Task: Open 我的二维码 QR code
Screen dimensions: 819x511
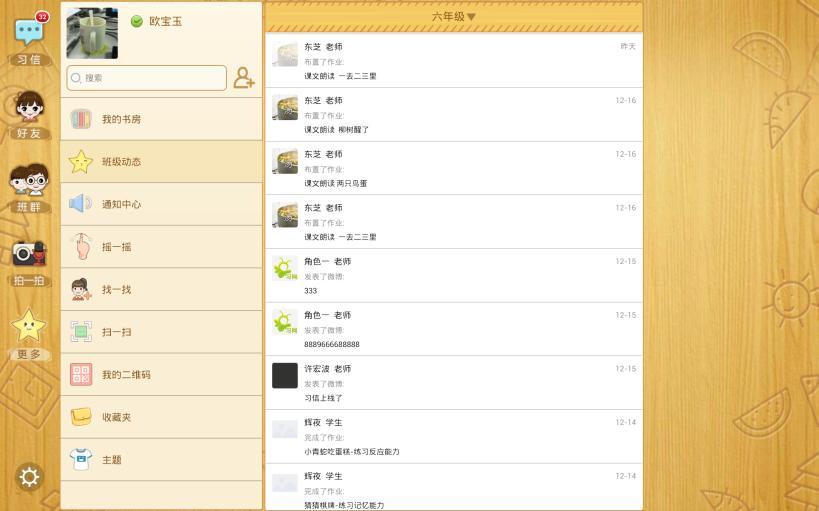Action: [161, 375]
